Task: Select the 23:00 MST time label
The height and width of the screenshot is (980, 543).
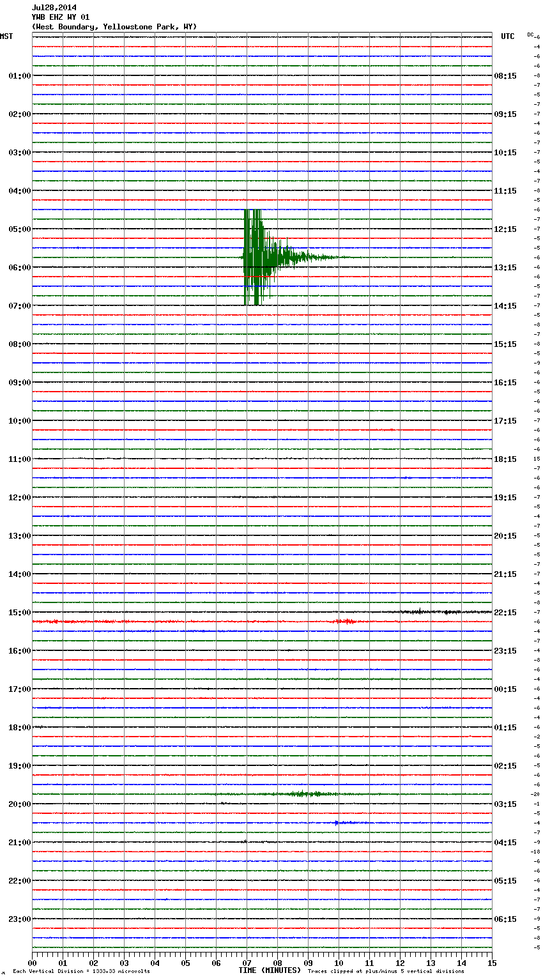Action: click(x=20, y=919)
